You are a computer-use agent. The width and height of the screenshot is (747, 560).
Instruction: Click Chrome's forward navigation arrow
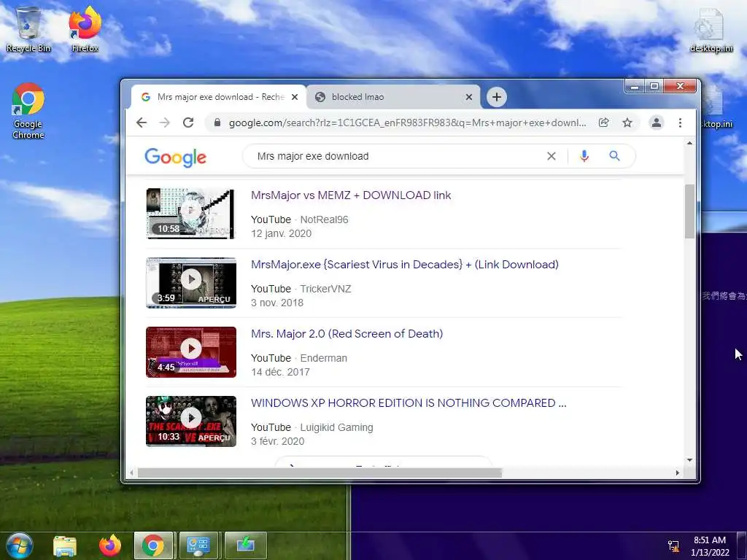[165, 122]
